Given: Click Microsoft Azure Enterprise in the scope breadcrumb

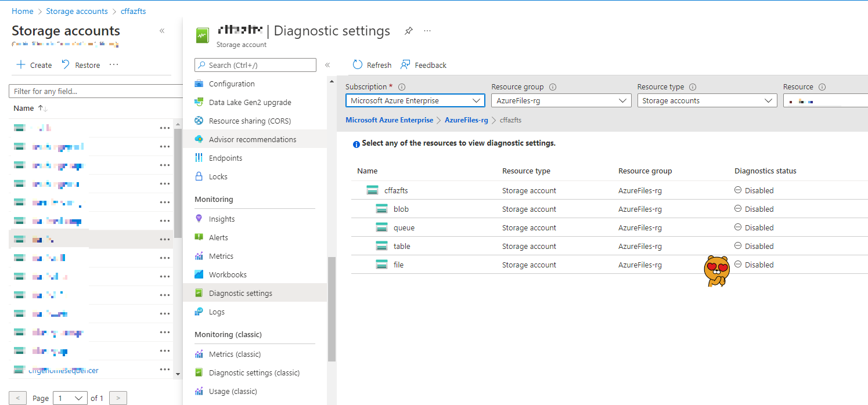Looking at the screenshot, I should point(389,120).
